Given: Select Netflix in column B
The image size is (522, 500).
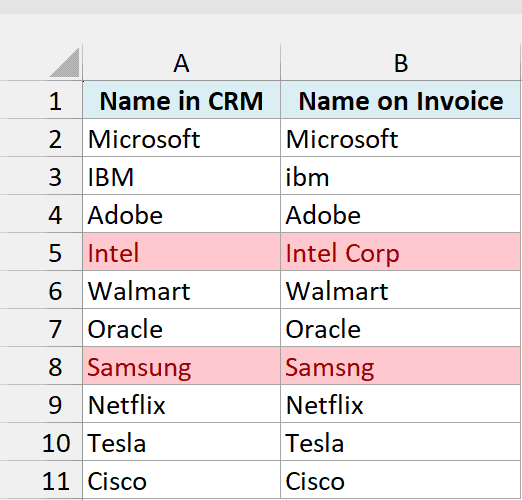Looking at the screenshot, I should tap(400, 404).
